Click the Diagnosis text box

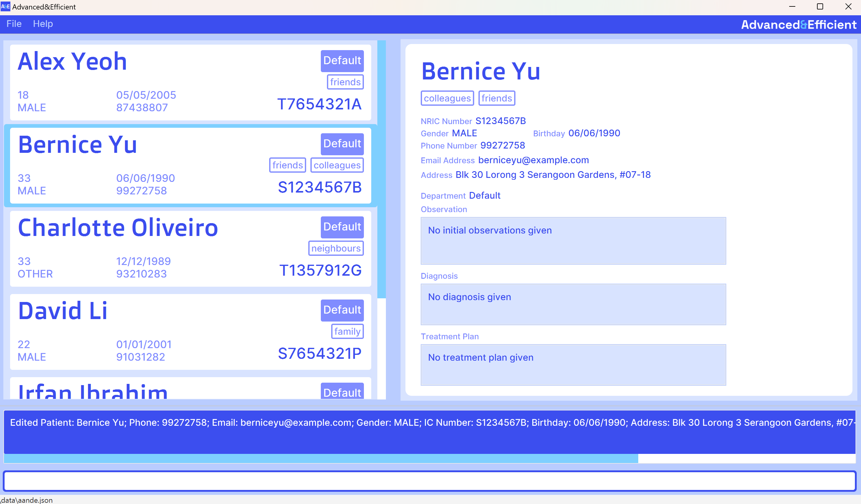[573, 304]
